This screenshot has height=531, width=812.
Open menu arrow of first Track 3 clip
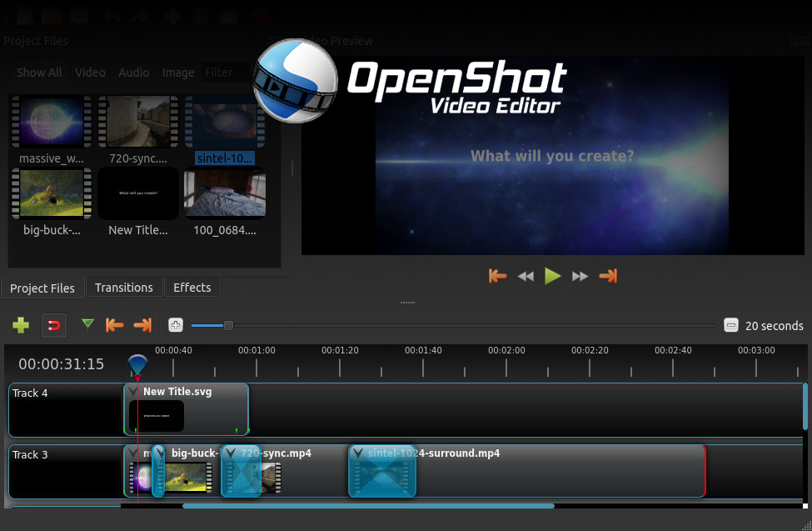coord(133,453)
